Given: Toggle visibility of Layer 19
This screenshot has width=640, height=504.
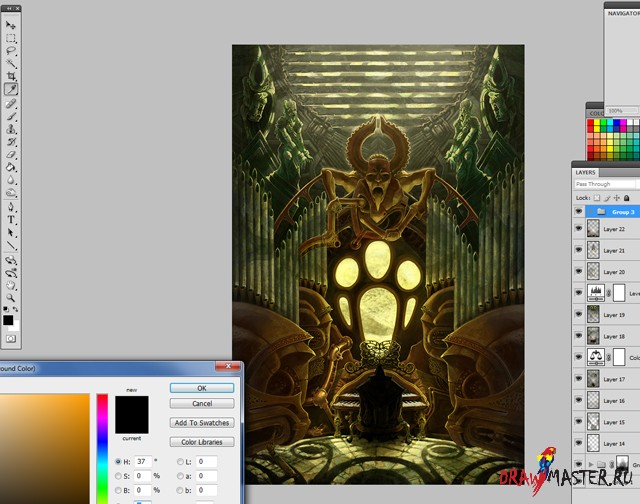Looking at the screenshot, I should coord(578,314).
